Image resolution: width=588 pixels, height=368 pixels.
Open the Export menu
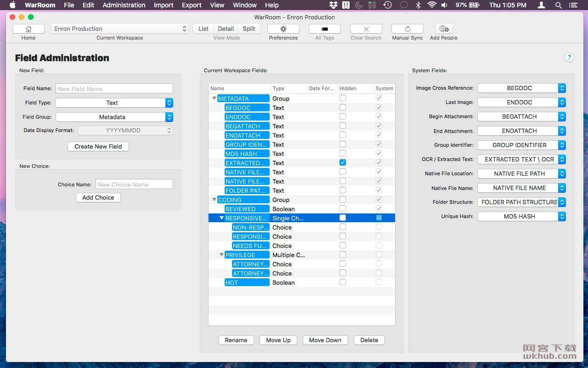tap(192, 5)
